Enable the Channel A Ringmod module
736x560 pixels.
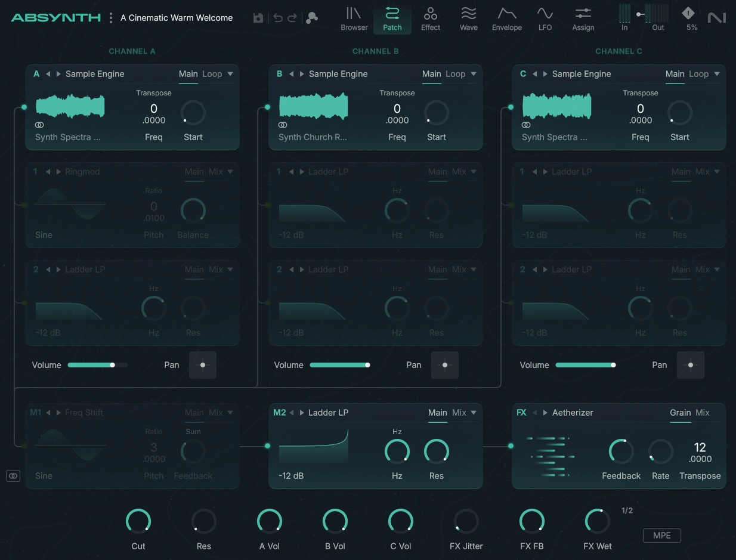coord(24,205)
